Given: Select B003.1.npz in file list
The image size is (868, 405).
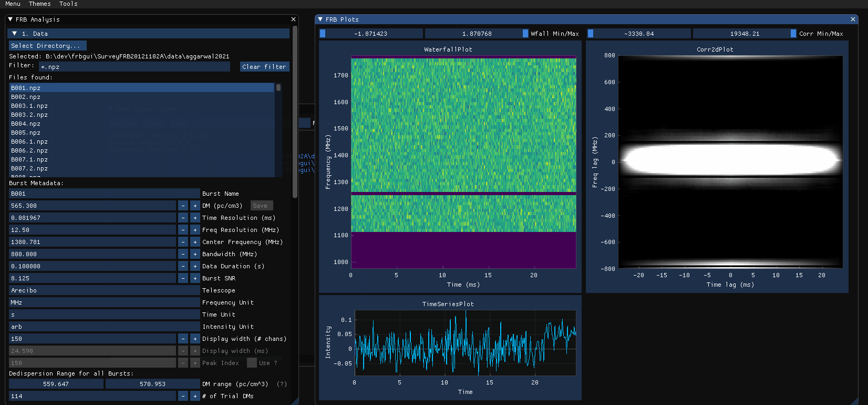Looking at the screenshot, I should tap(142, 106).
